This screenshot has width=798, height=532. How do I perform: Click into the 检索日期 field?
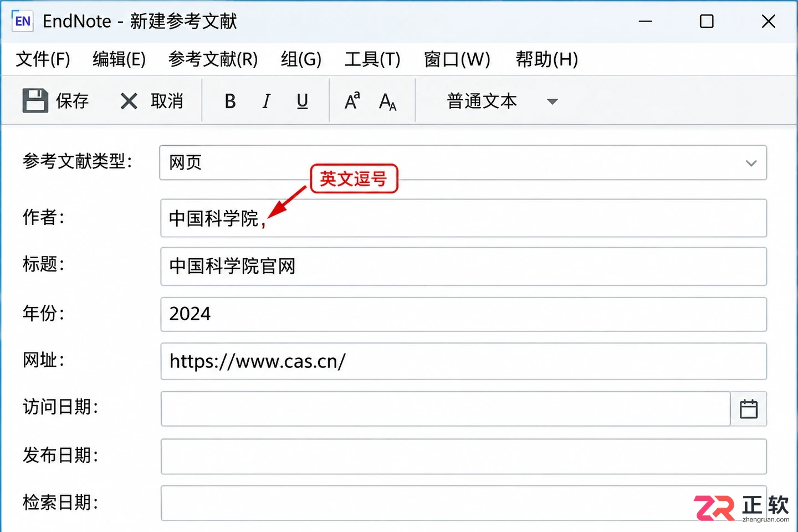click(463, 503)
